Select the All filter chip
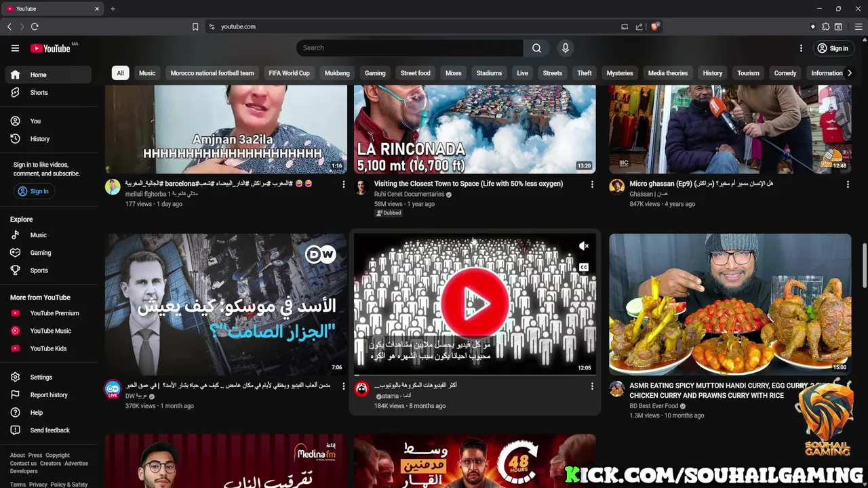The image size is (868, 488). pyautogui.click(x=120, y=73)
